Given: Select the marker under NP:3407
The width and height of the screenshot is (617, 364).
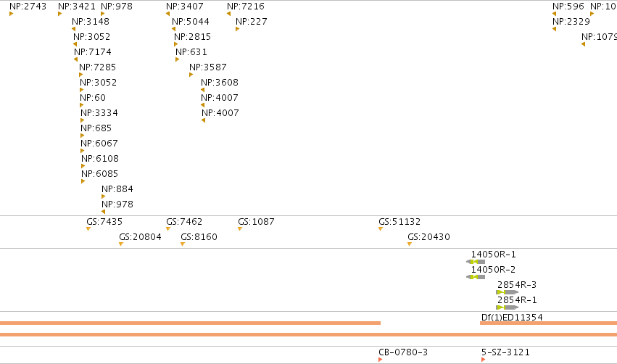Looking at the screenshot, I should coord(168,14).
